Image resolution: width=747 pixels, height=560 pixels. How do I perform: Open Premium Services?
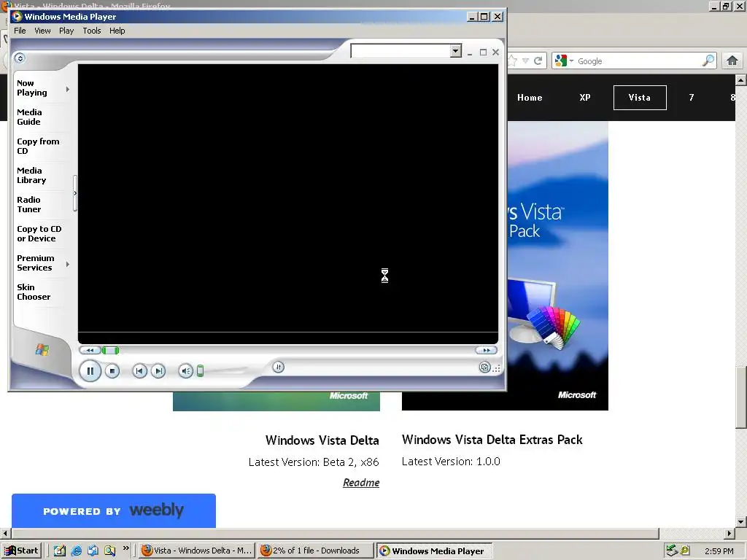point(35,262)
